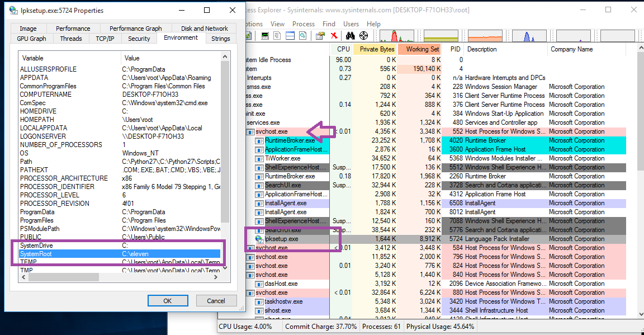Click icon beside dasHost.exe process
Screen dimensions: 644x335
(x=259, y=284)
